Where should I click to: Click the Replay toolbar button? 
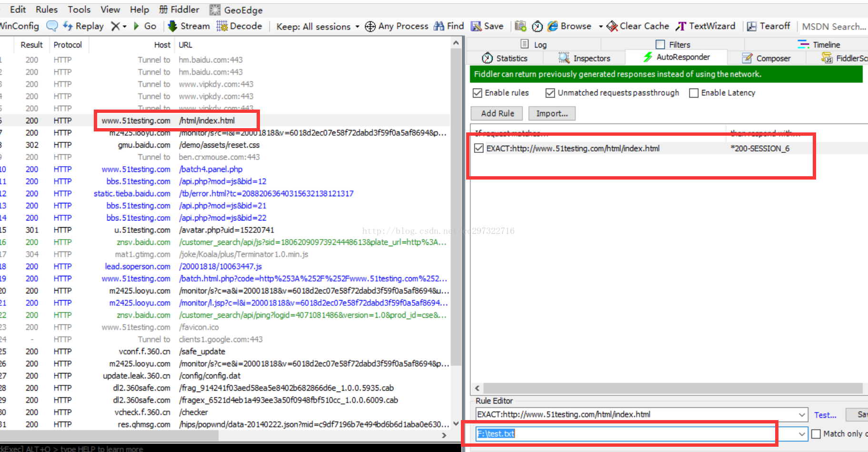pyautogui.click(x=84, y=26)
